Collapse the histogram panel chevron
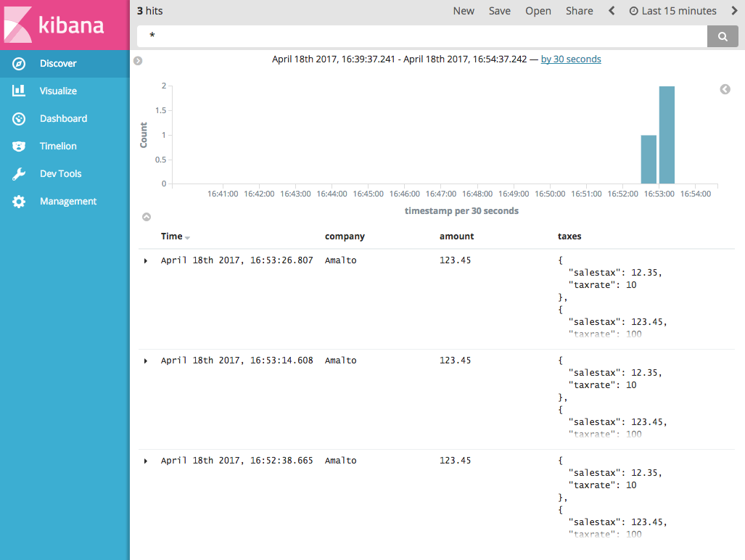This screenshot has height=560, width=745. click(x=147, y=217)
